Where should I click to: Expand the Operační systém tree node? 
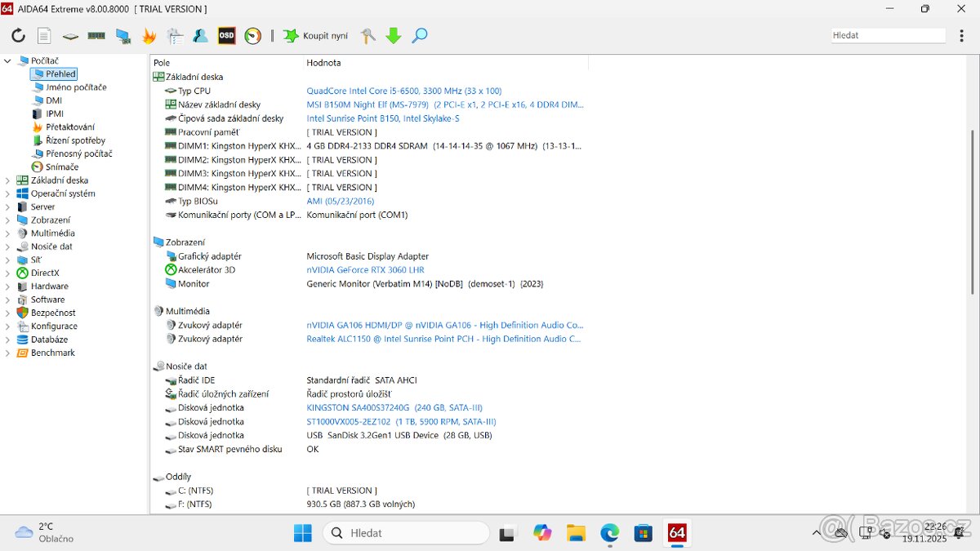coord(8,193)
